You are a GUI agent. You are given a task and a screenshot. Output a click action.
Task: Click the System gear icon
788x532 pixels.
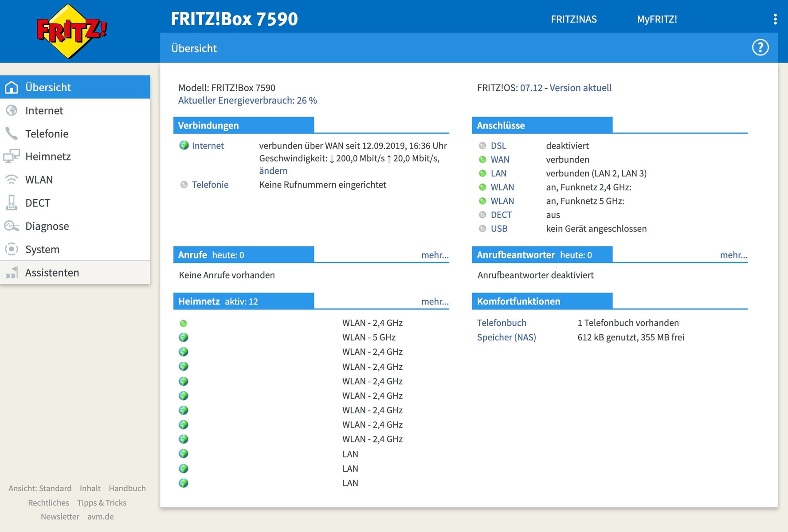tap(12, 249)
